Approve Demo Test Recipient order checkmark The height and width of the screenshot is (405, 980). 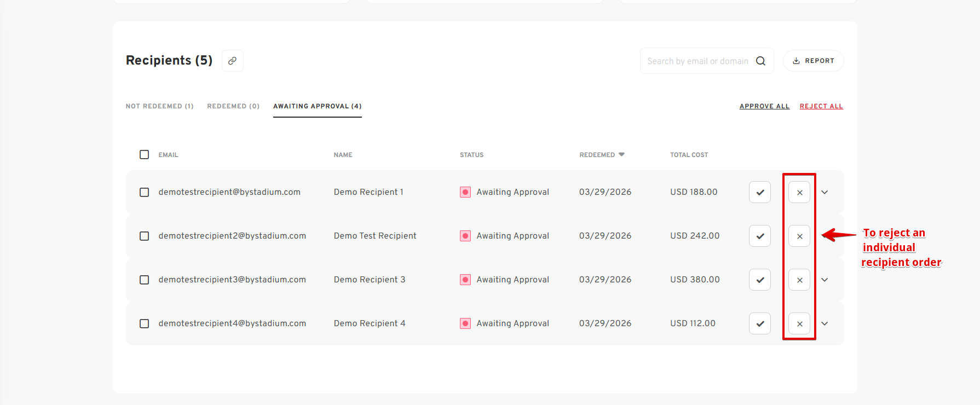coord(759,236)
